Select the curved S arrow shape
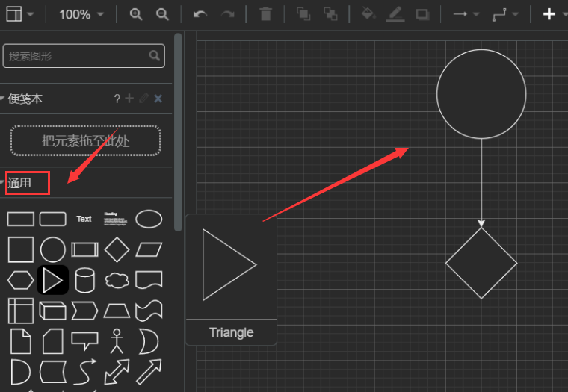 (84, 372)
